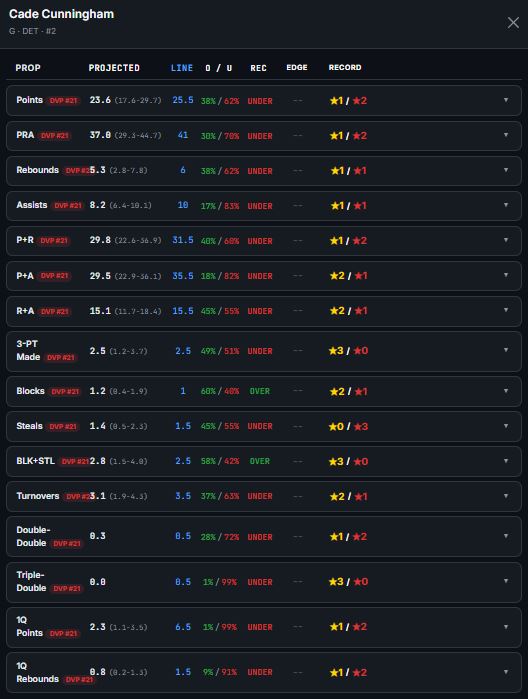Viewport: 528px width, 699px height.
Task: Expand the P+R prop row arrow
Action: (506, 240)
